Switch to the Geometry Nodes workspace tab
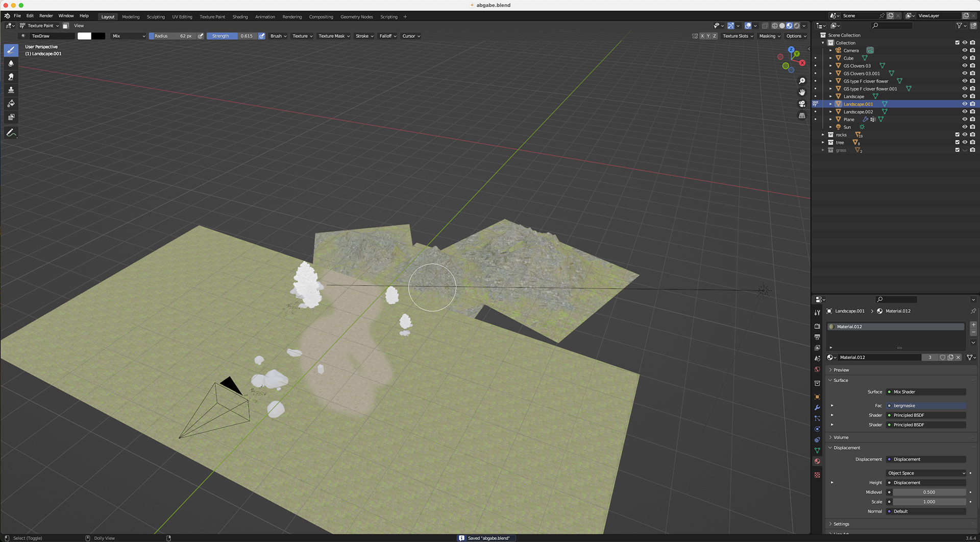Viewport: 980px width, 542px height. (x=357, y=17)
